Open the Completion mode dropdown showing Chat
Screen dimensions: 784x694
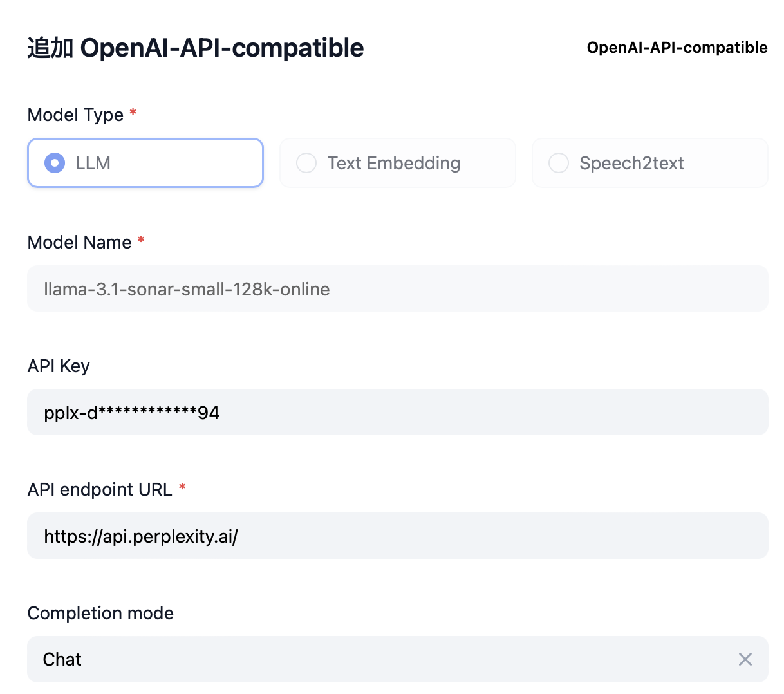pyautogui.click(x=386, y=659)
